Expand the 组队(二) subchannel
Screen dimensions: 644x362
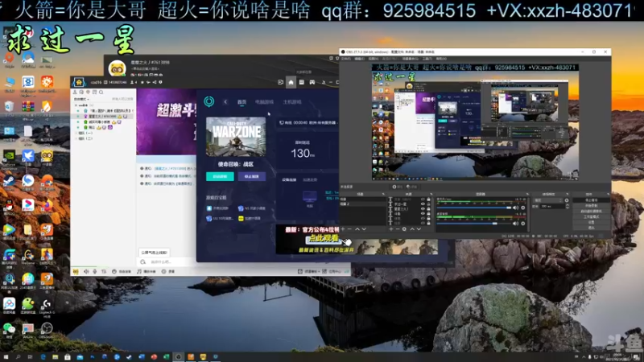click(76, 138)
